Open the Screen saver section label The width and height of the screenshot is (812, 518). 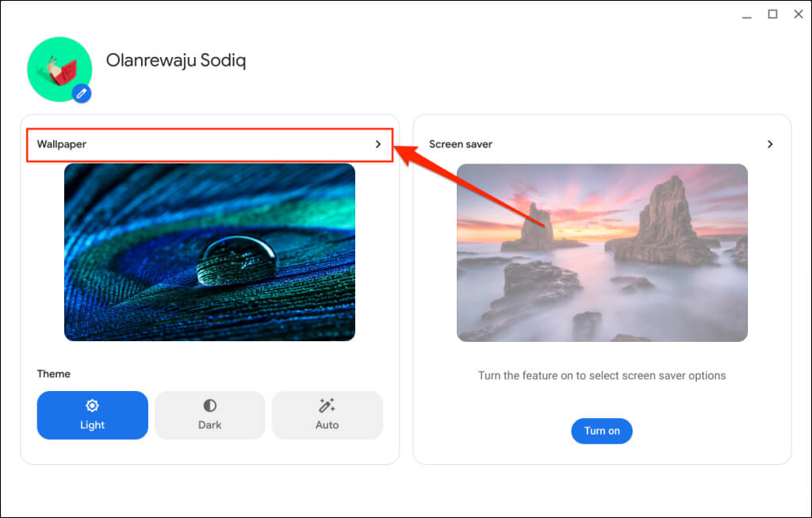pyautogui.click(x=461, y=144)
